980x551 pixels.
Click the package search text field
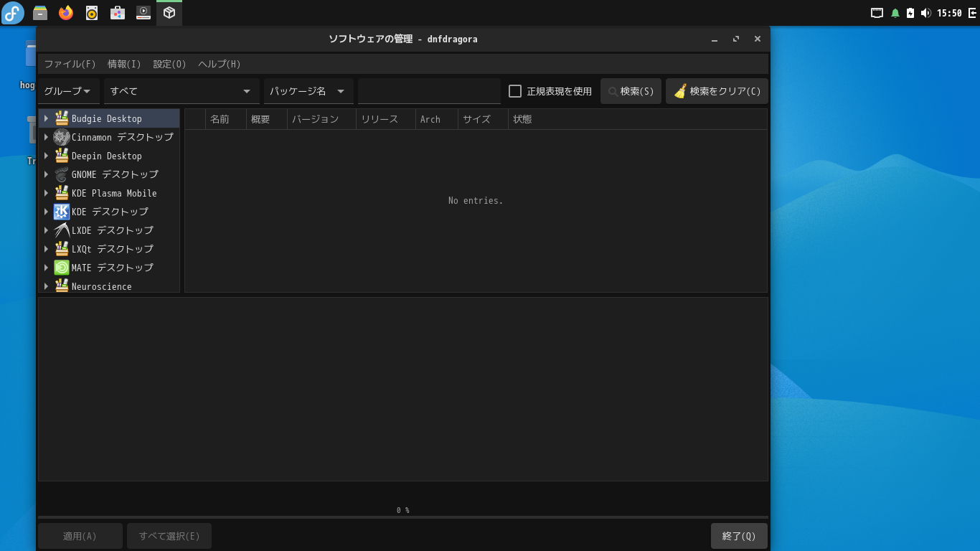point(429,91)
